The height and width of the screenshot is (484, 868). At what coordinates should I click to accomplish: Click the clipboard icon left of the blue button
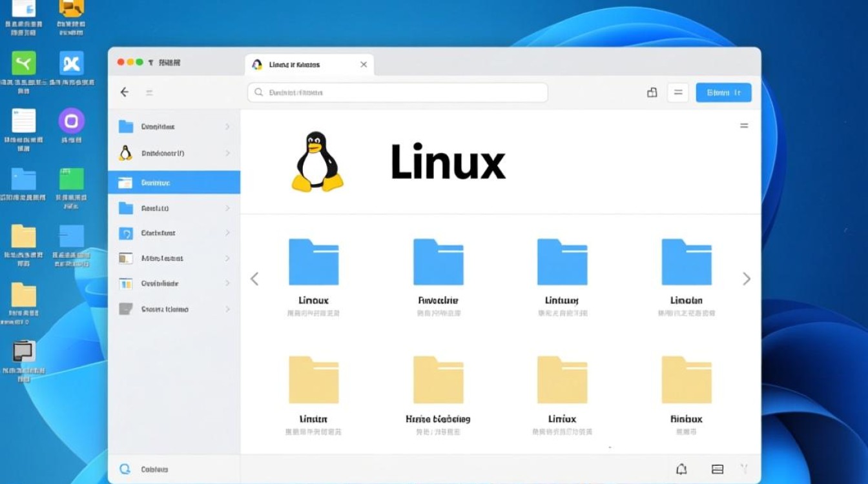[652, 92]
